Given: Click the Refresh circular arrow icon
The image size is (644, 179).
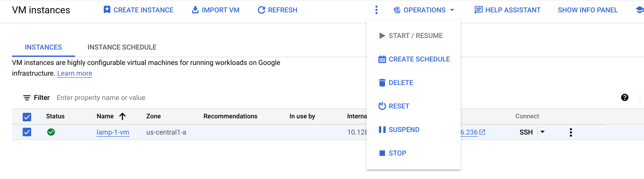Looking at the screenshot, I should pyautogui.click(x=262, y=10).
